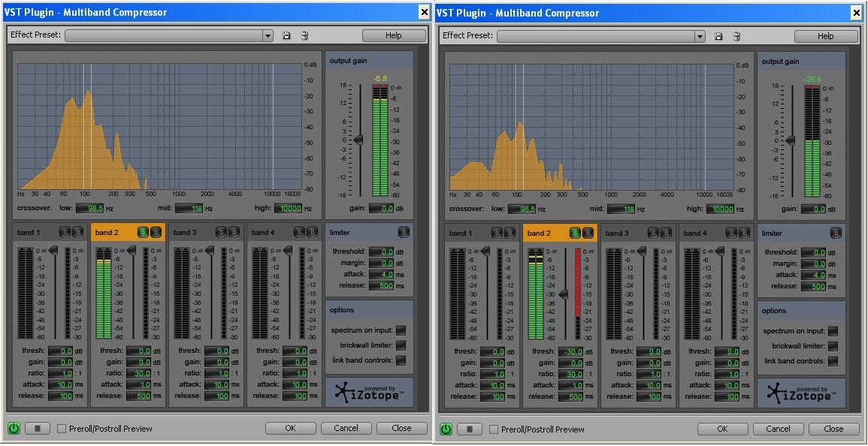The width and height of the screenshot is (868, 446).
Task: Open the Effect Preset dropdown in the left window
Action: [268, 35]
